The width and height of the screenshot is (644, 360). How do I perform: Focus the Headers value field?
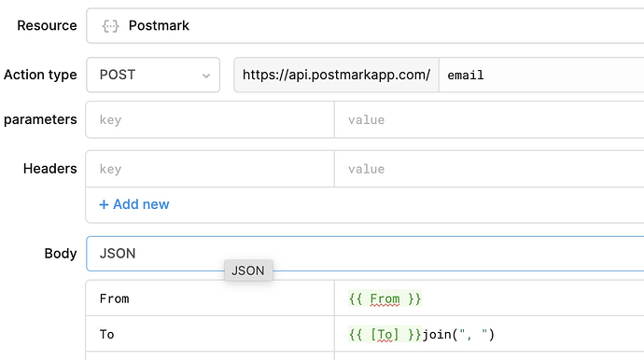[x=490, y=169]
